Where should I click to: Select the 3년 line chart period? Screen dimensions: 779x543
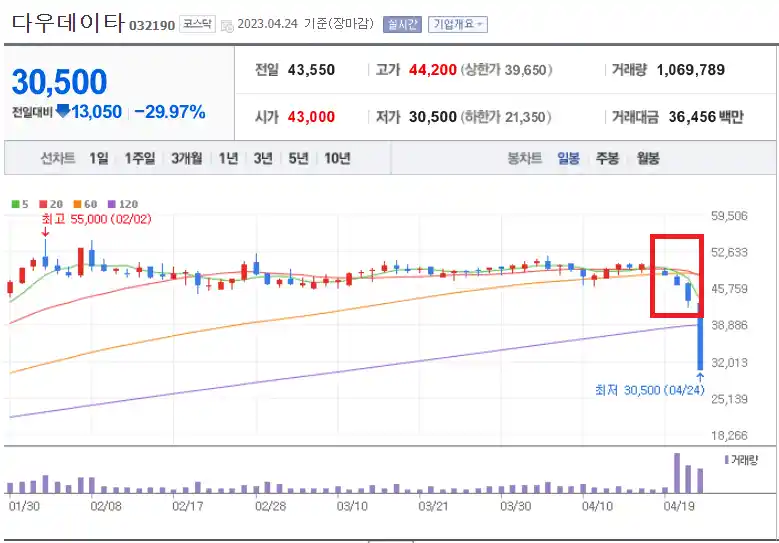(263, 158)
